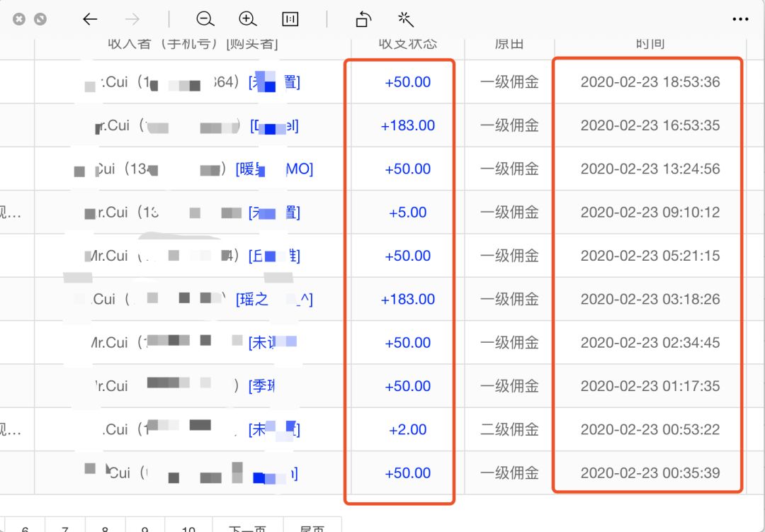765x532 pixels.
Task: Rotate the image using rotate icon
Action: (x=363, y=19)
